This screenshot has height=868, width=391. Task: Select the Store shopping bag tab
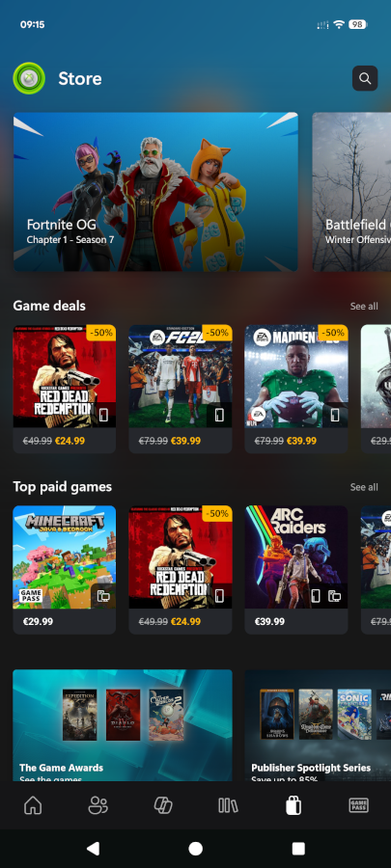293,805
